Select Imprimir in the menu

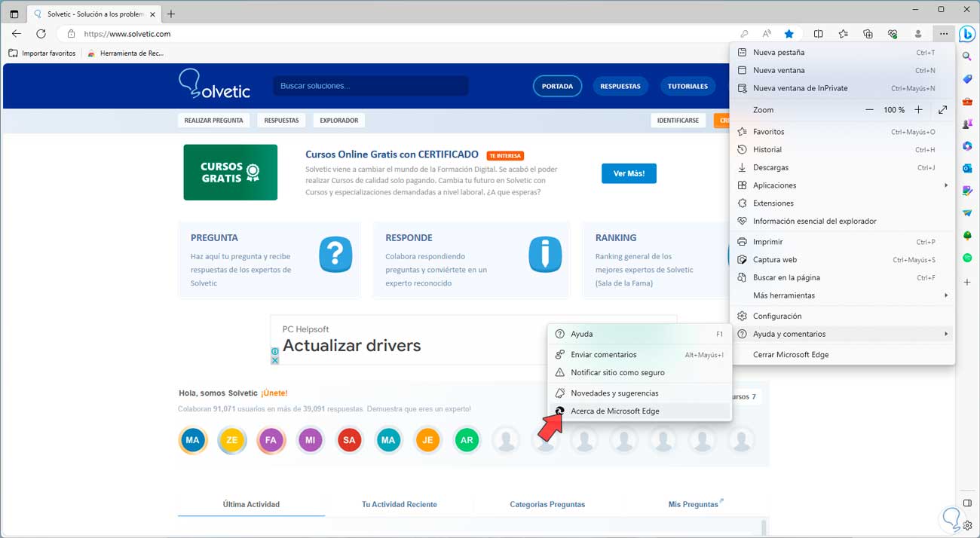coord(841,242)
